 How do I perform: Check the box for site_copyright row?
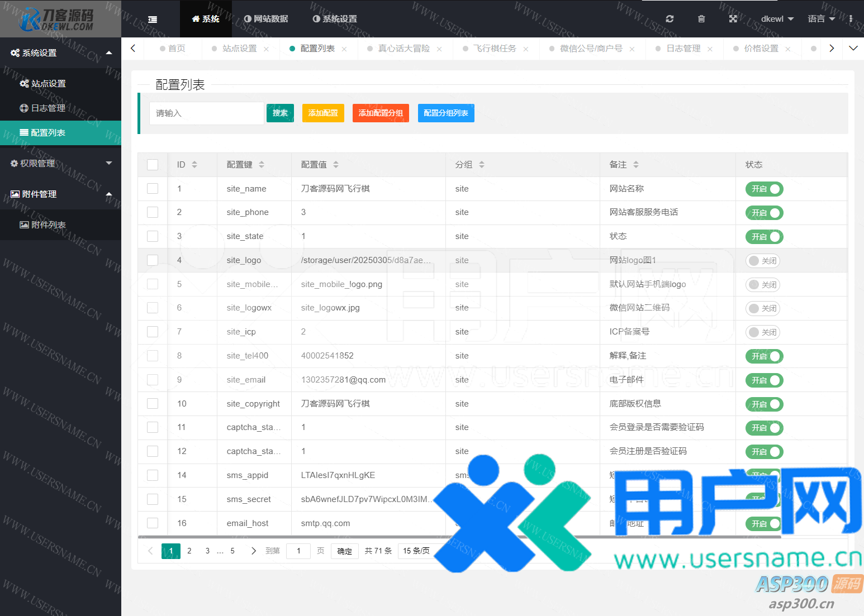click(153, 404)
